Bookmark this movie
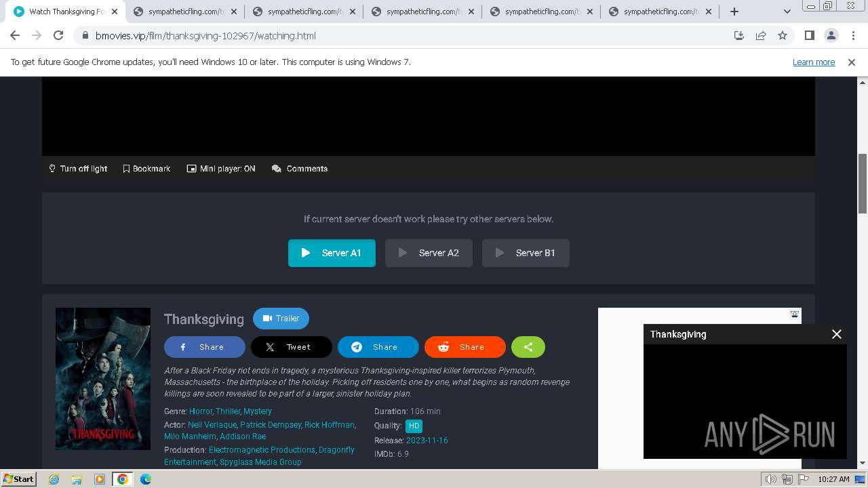 pos(146,169)
